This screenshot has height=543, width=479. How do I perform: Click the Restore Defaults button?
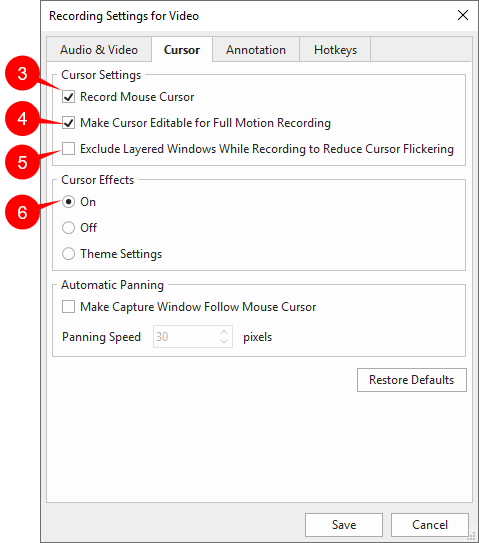(x=411, y=380)
